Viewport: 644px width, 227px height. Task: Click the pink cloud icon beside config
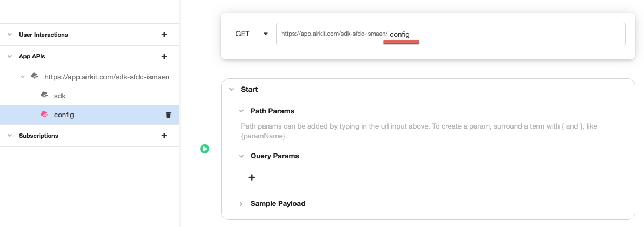[x=44, y=115]
